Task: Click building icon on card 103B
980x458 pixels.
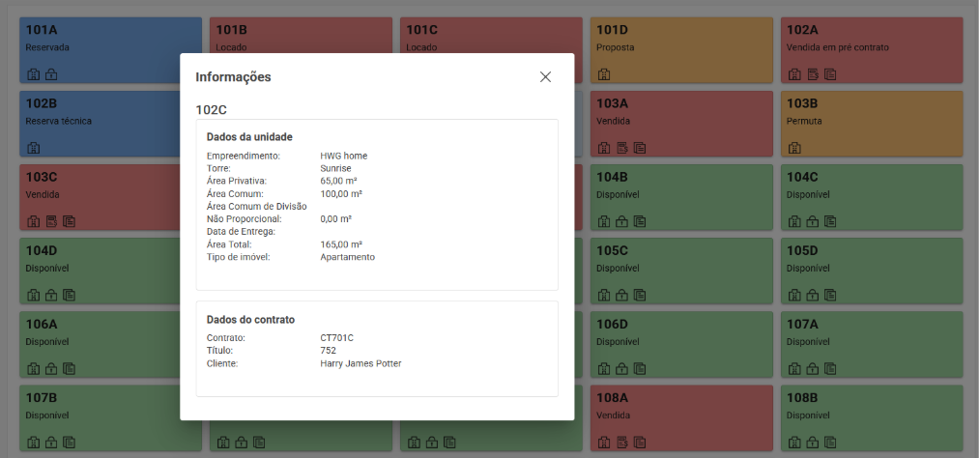Action: pyautogui.click(x=794, y=148)
